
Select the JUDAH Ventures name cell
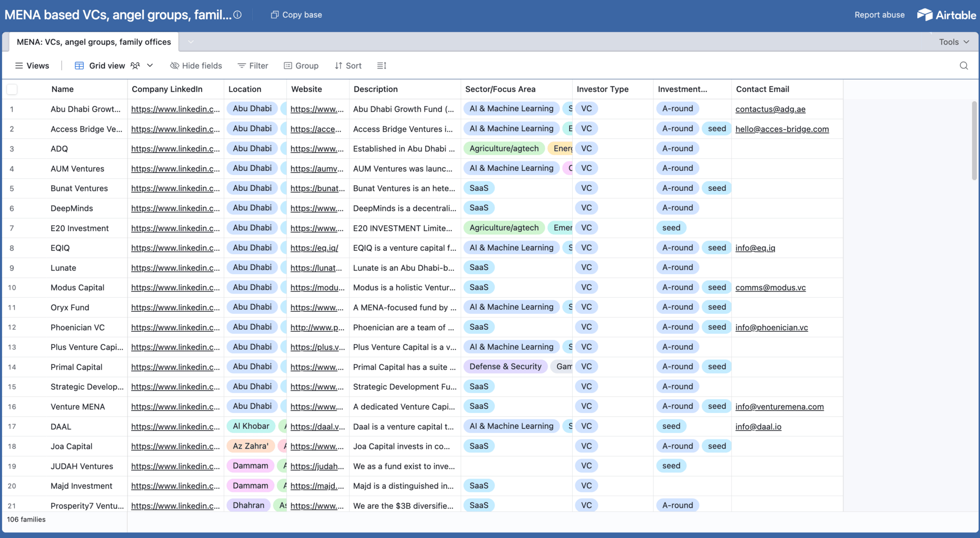pyautogui.click(x=87, y=466)
